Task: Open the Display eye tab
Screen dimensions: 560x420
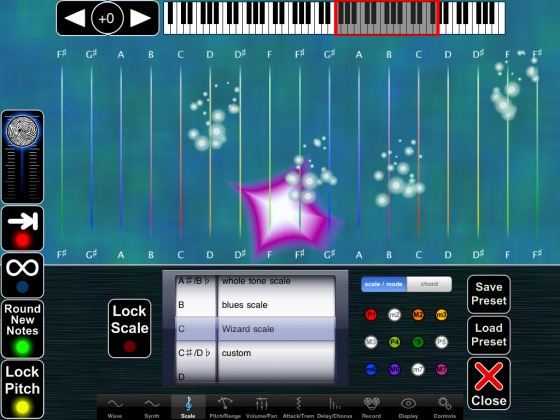Action: point(408,408)
